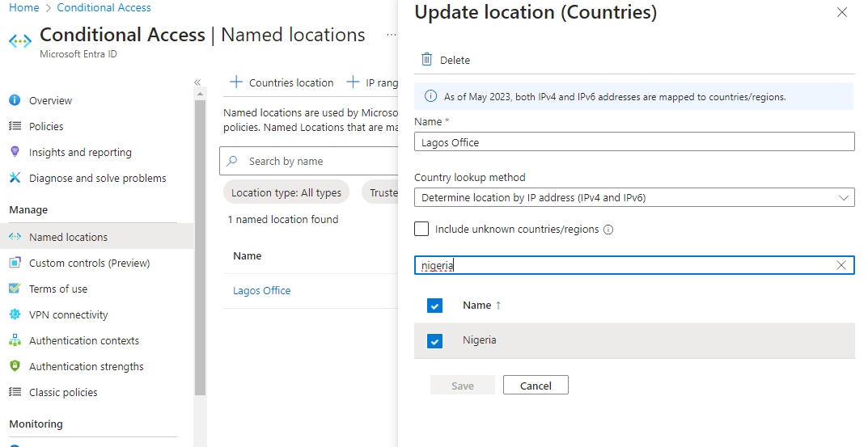Viewport: 868px width, 447px height.
Task: Uncheck the Nigeria country checkbox
Action: 435,341
